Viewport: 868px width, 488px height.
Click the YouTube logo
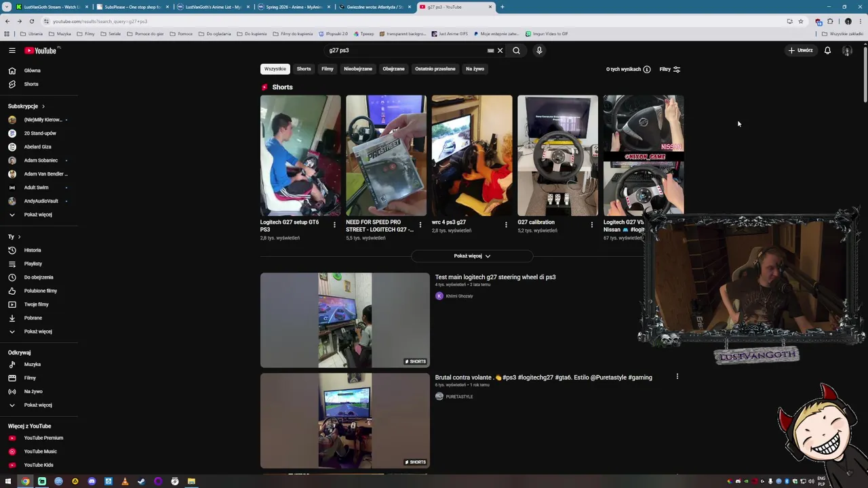[42, 50]
